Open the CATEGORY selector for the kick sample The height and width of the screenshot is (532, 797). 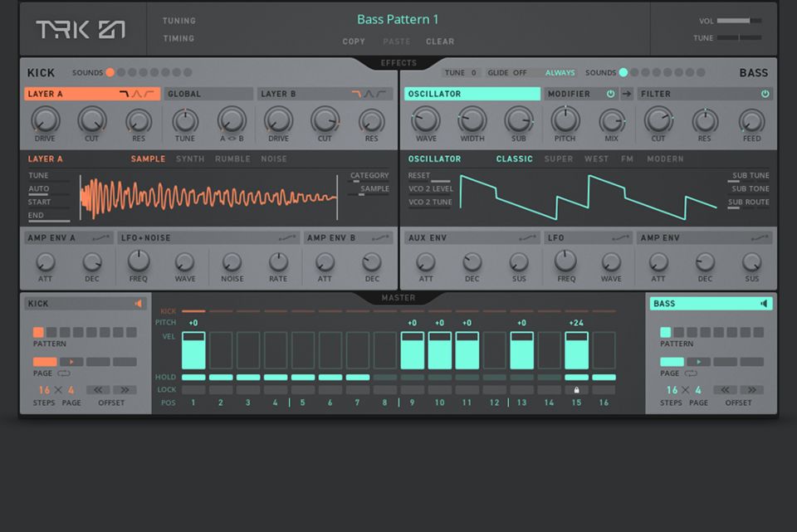pyautogui.click(x=369, y=175)
